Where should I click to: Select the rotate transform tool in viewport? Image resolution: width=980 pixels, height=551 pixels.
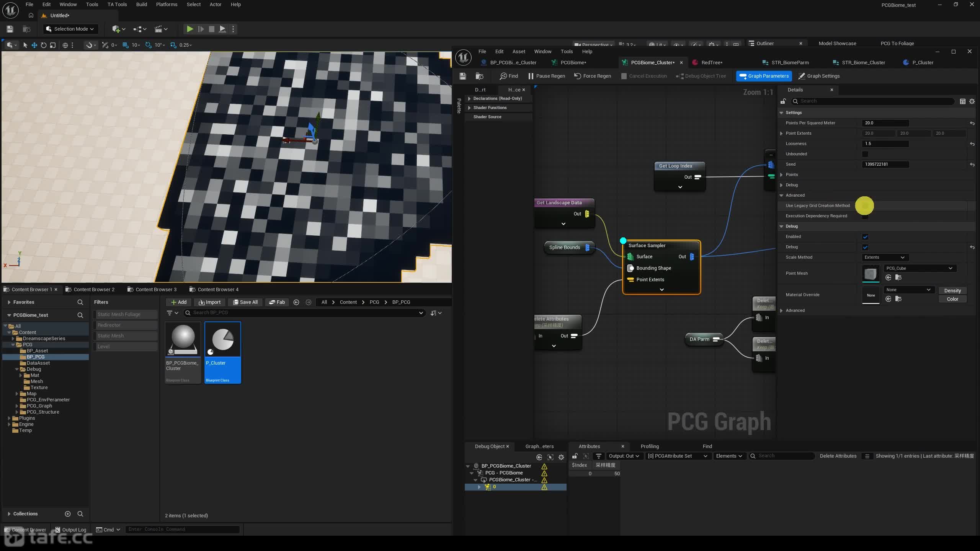pyautogui.click(x=44, y=45)
